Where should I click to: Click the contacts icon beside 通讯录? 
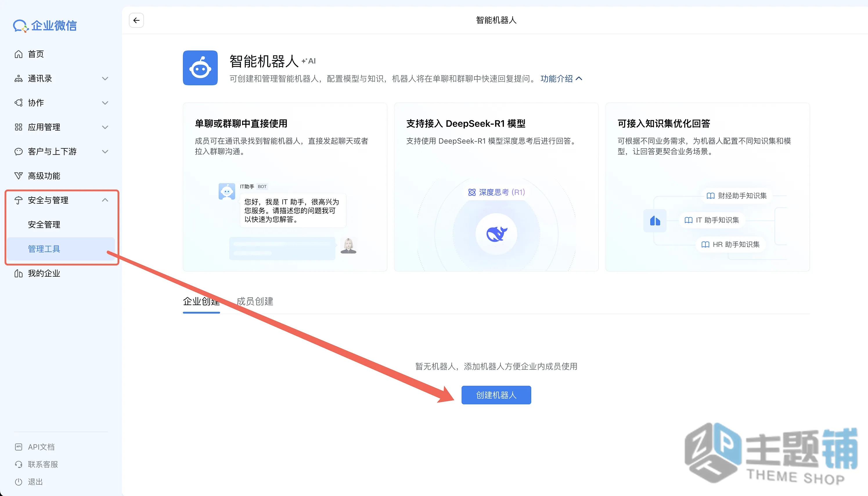pos(18,79)
